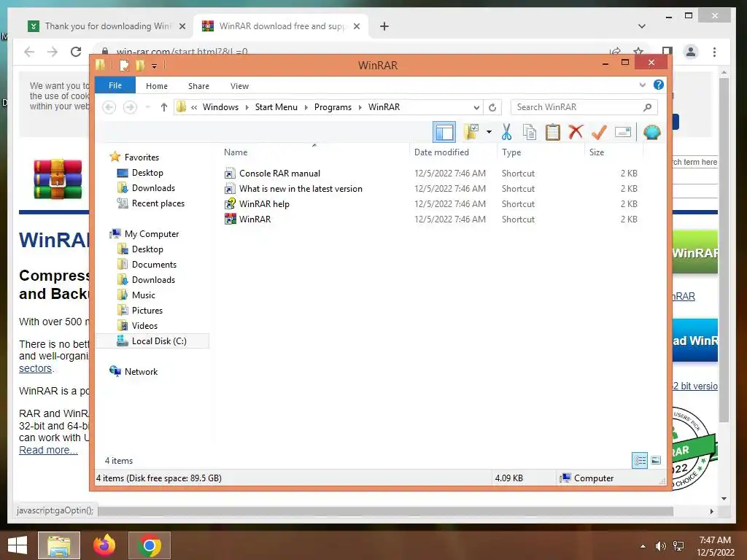
Task: Toggle the navigation pane layout button
Action: click(x=444, y=132)
